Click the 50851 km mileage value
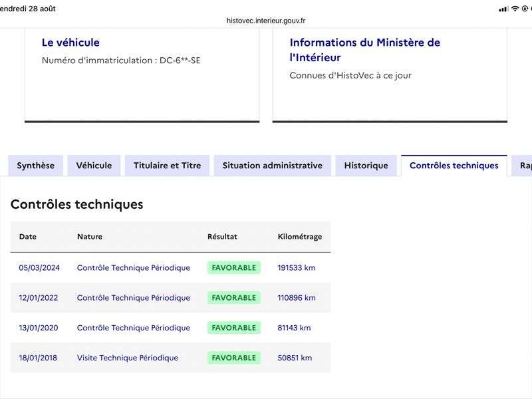 pos(295,358)
